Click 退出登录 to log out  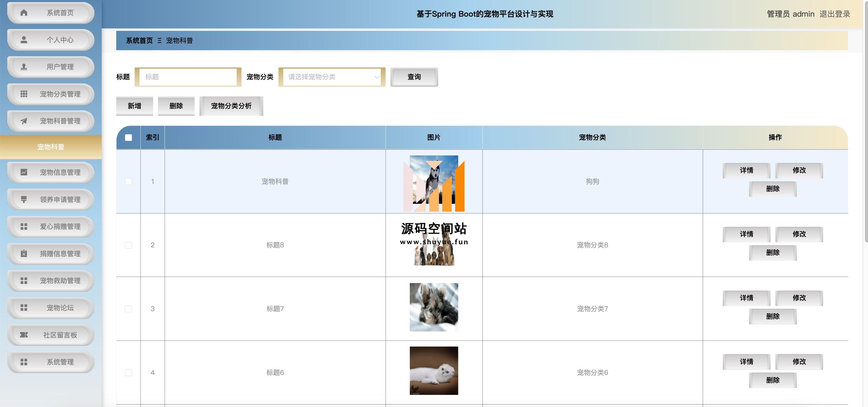point(835,14)
